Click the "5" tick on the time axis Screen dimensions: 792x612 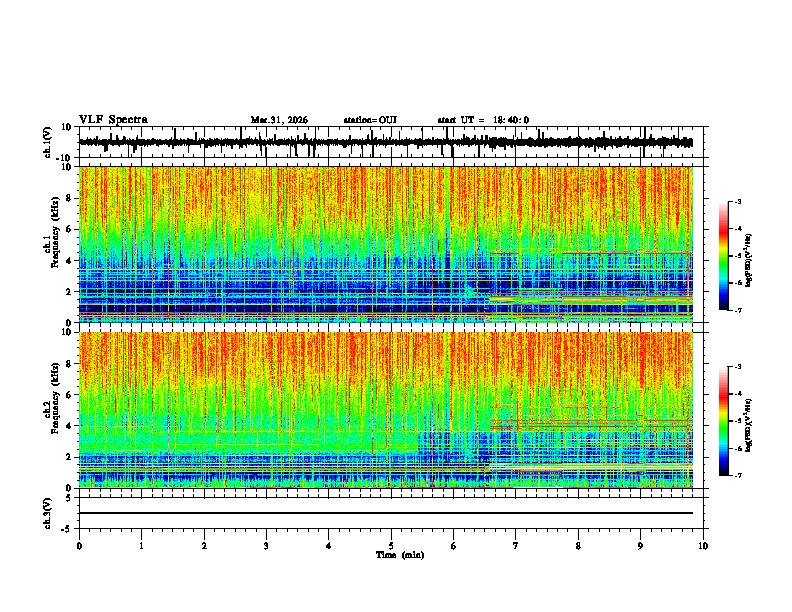[x=391, y=546]
